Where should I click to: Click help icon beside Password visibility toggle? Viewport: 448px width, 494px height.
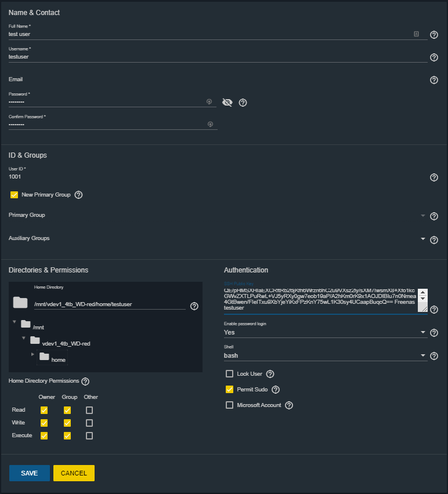click(243, 103)
